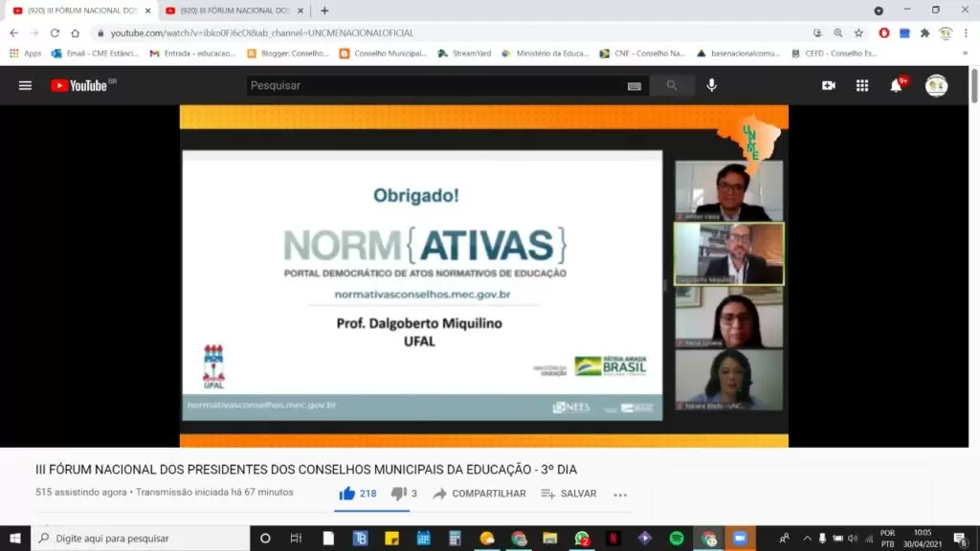The image size is (980, 551).
Task: Bookmark this page with star icon
Action: [x=858, y=33]
